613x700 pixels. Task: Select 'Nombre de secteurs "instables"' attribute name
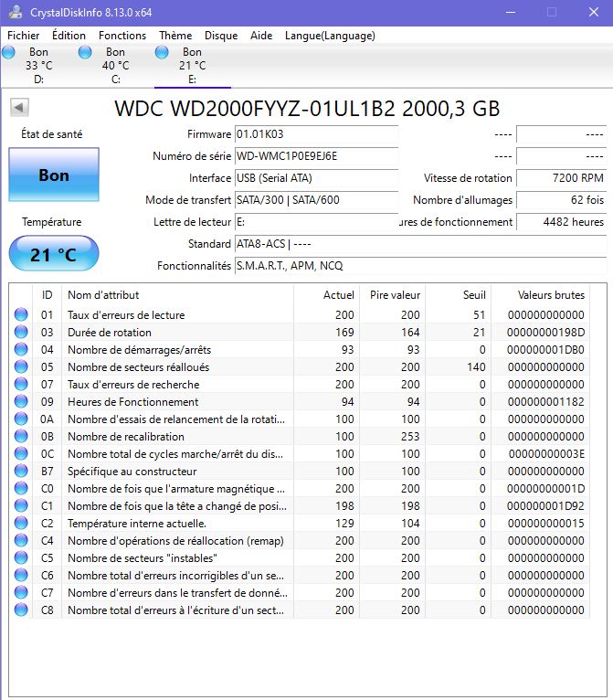(x=143, y=558)
